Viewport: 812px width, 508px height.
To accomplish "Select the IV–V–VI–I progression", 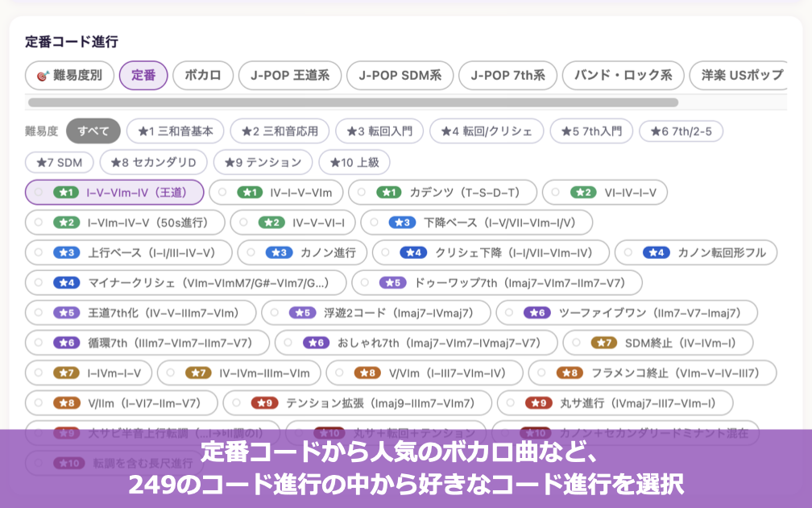I will (292, 223).
